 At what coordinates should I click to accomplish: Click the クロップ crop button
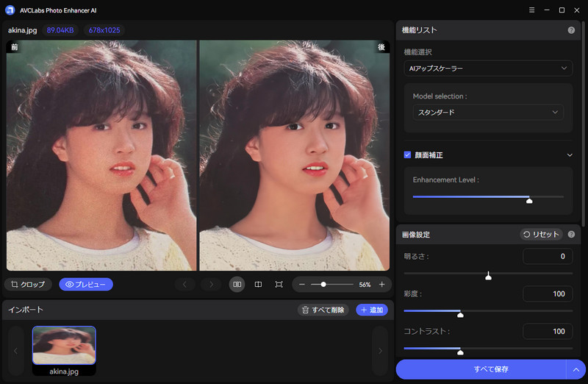pos(28,285)
